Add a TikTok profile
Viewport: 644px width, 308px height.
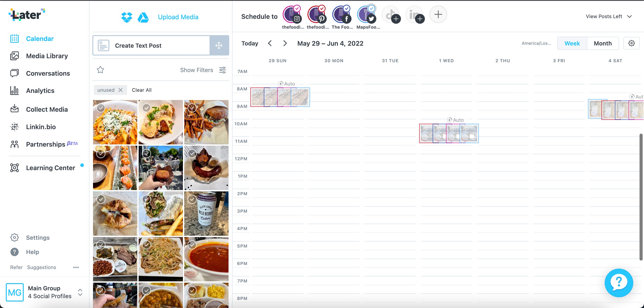391,15
